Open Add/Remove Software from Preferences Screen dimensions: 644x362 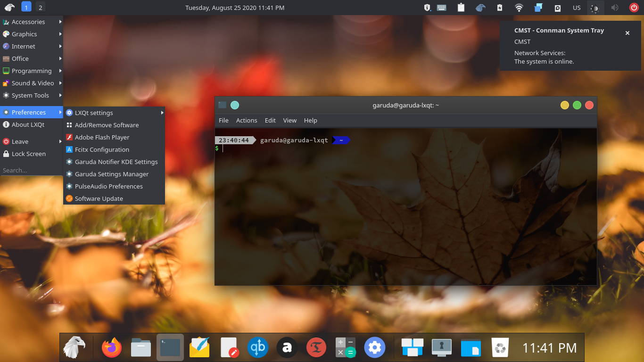(x=114, y=125)
